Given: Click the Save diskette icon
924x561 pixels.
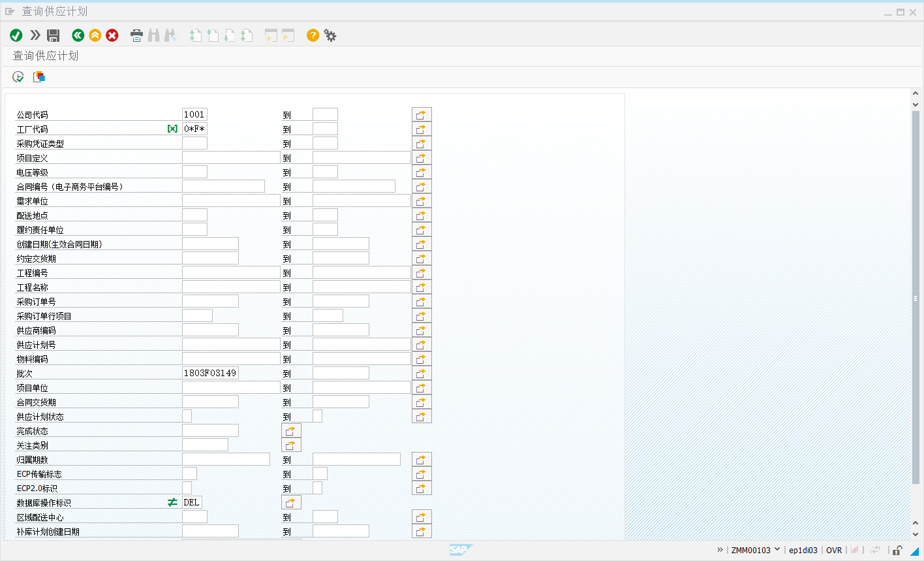Looking at the screenshot, I should [x=54, y=35].
